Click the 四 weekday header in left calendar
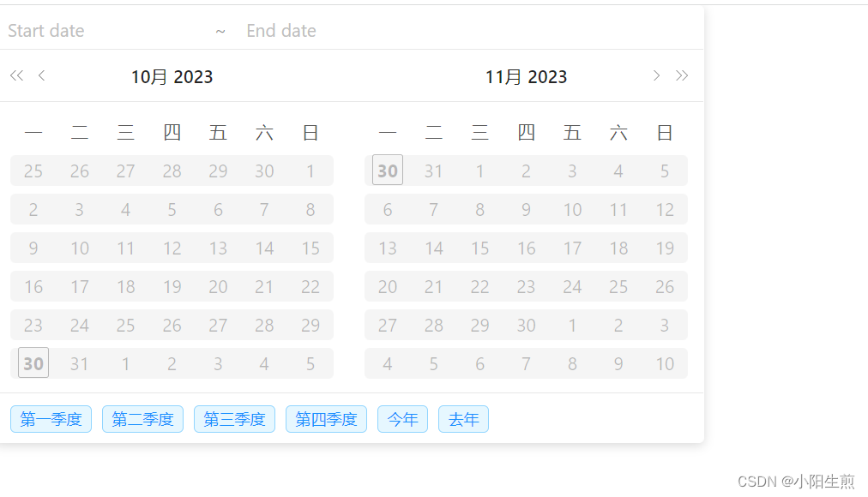868x497 pixels. (172, 132)
